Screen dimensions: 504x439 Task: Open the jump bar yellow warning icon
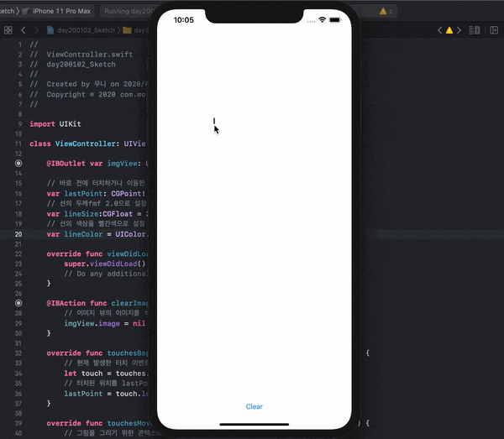click(449, 30)
